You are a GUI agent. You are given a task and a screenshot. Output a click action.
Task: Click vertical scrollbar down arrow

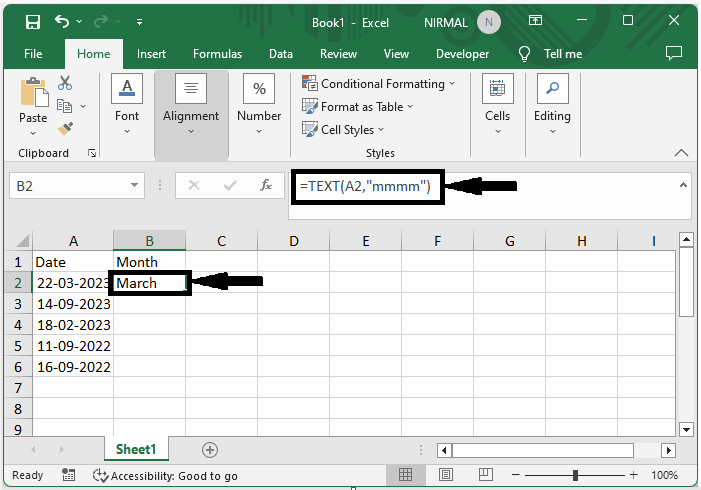(x=686, y=430)
